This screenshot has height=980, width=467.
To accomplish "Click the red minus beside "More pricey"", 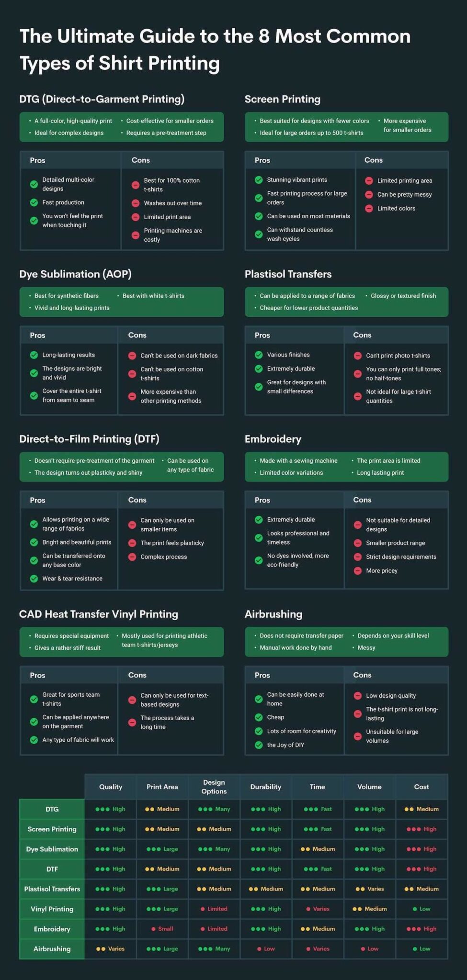I will [357, 570].
